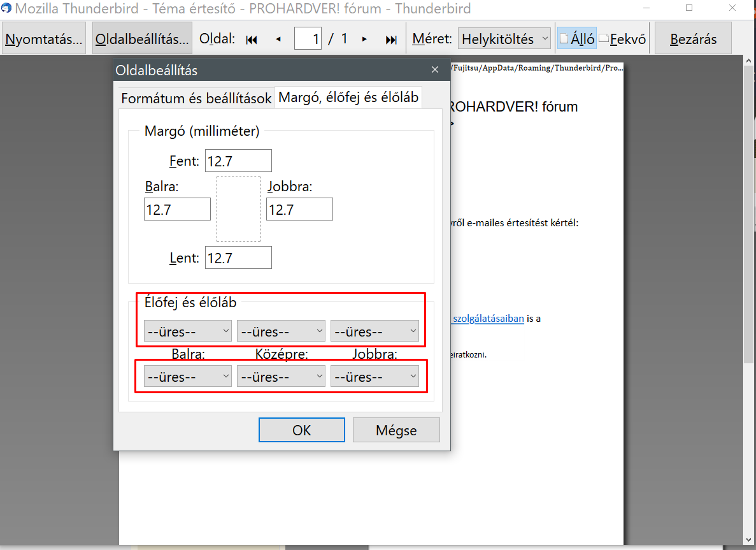Close the Oldalbeállítás dialog with X
Screen dimensions: 756x550
pyautogui.click(x=435, y=70)
